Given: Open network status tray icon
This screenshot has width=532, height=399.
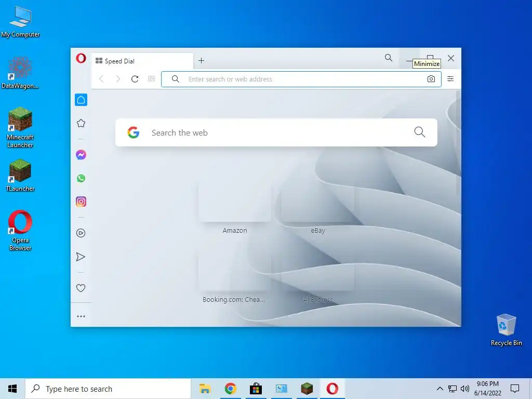Looking at the screenshot, I should pos(453,389).
